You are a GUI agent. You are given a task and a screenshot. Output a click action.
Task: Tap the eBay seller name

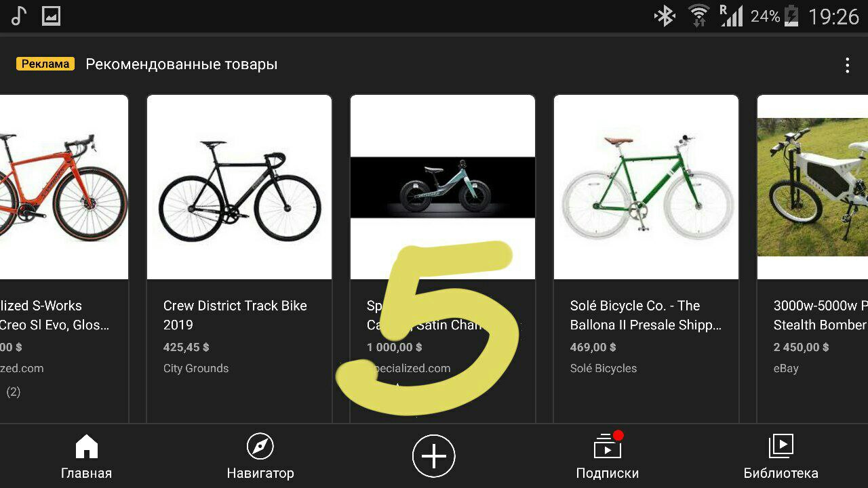[x=786, y=369]
